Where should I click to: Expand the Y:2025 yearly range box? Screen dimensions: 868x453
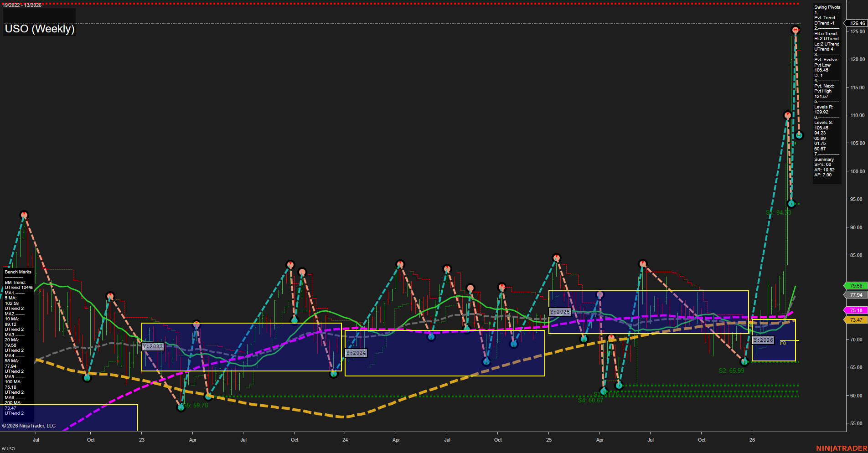pyautogui.click(x=560, y=312)
